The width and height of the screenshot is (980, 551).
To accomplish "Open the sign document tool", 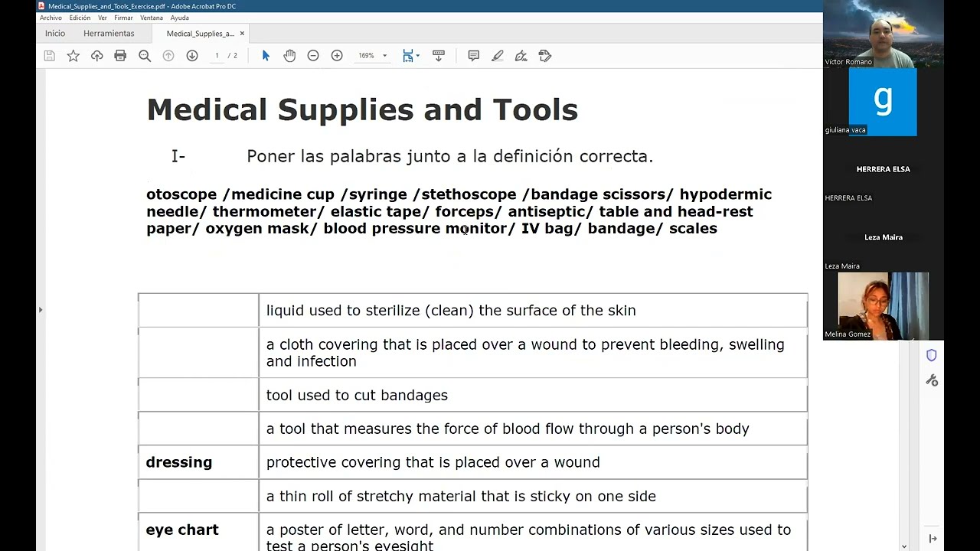I will pyautogui.click(x=521, y=56).
